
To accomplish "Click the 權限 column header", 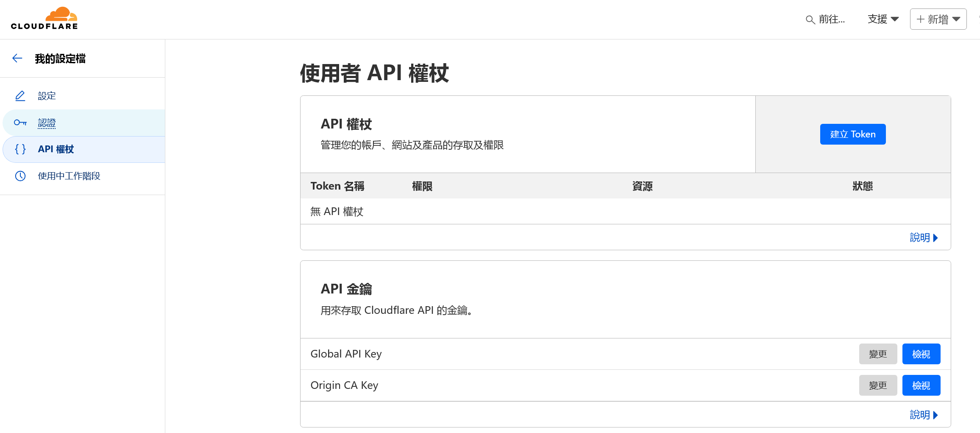I will [422, 186].
